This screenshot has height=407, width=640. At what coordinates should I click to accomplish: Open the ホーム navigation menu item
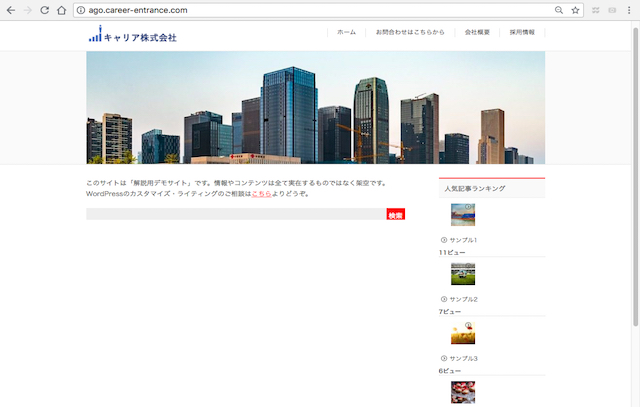point(346,32)
